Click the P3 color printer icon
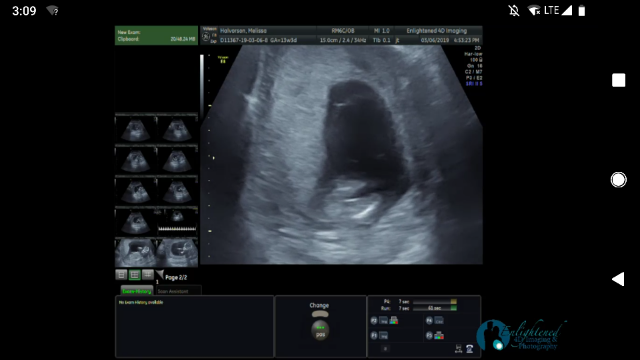The height and width of the screenshot is (360, 640). 439,336
